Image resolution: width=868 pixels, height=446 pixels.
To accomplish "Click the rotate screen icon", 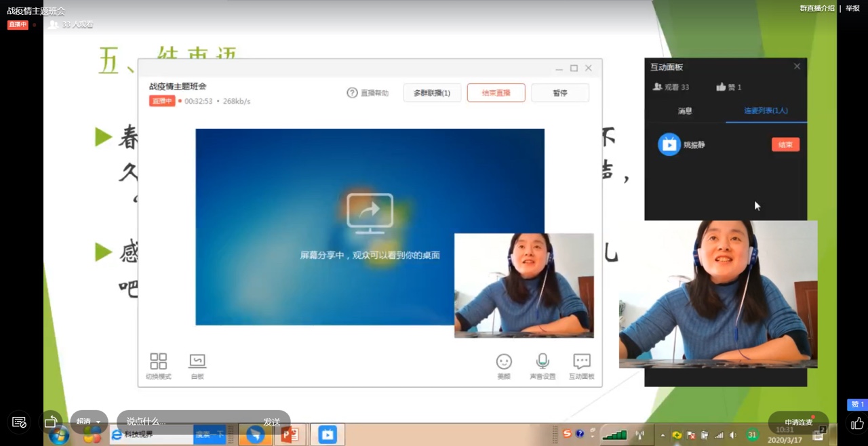I will (51, 422).
